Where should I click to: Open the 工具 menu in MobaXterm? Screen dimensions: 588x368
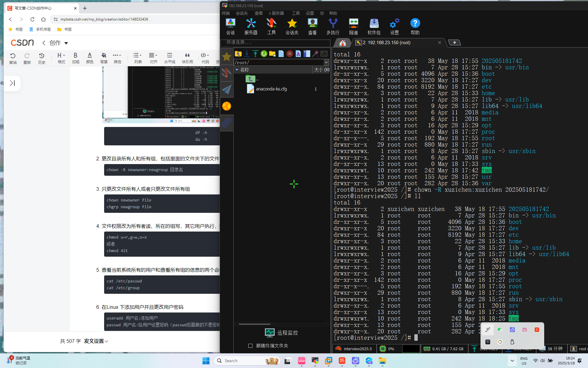tap(296, 13)
